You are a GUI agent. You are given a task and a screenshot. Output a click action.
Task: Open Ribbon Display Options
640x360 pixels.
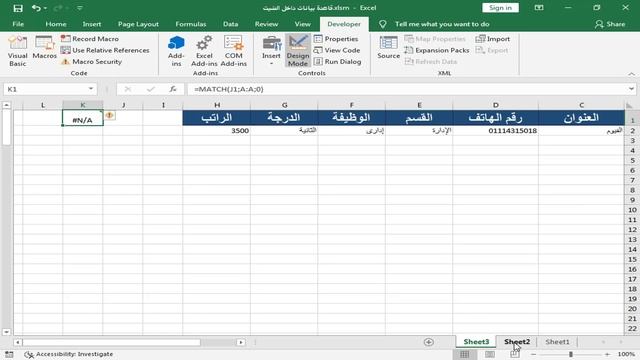tap(539, 8)
